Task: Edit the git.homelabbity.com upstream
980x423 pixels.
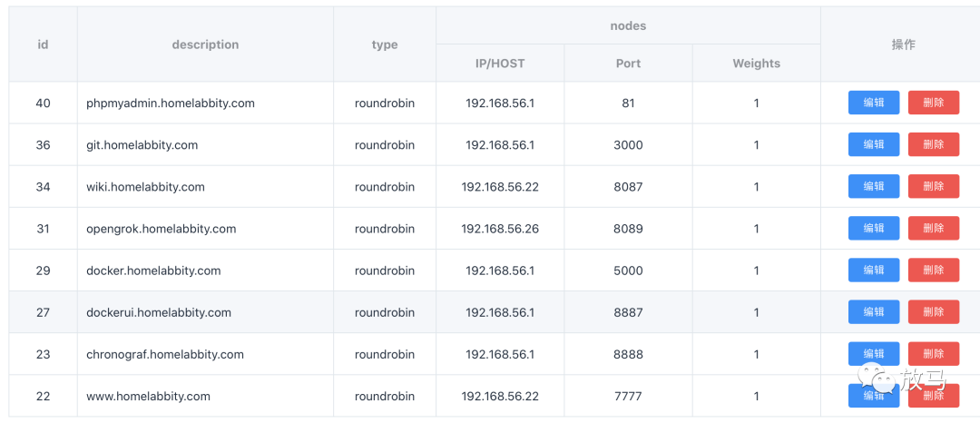Action: pos(873,145)
